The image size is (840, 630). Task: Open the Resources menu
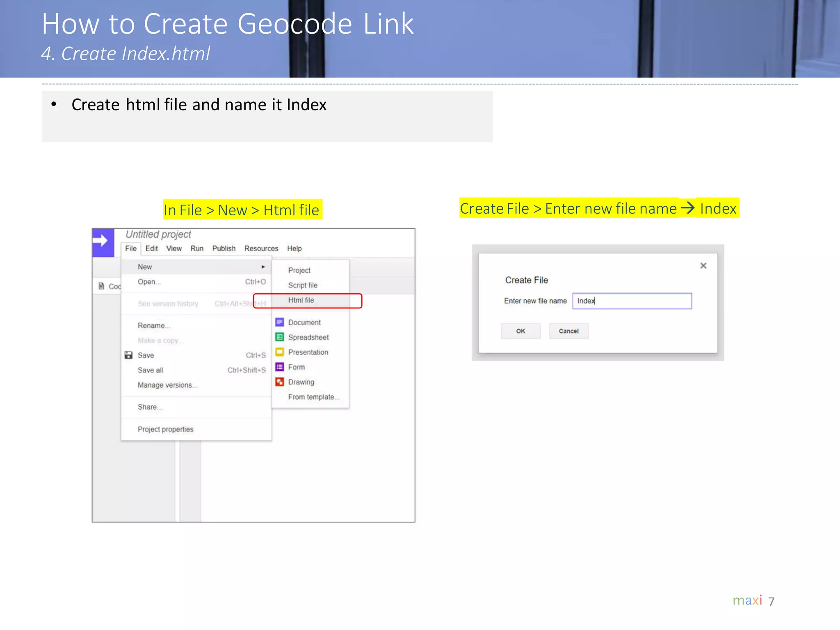click(261, 249)
